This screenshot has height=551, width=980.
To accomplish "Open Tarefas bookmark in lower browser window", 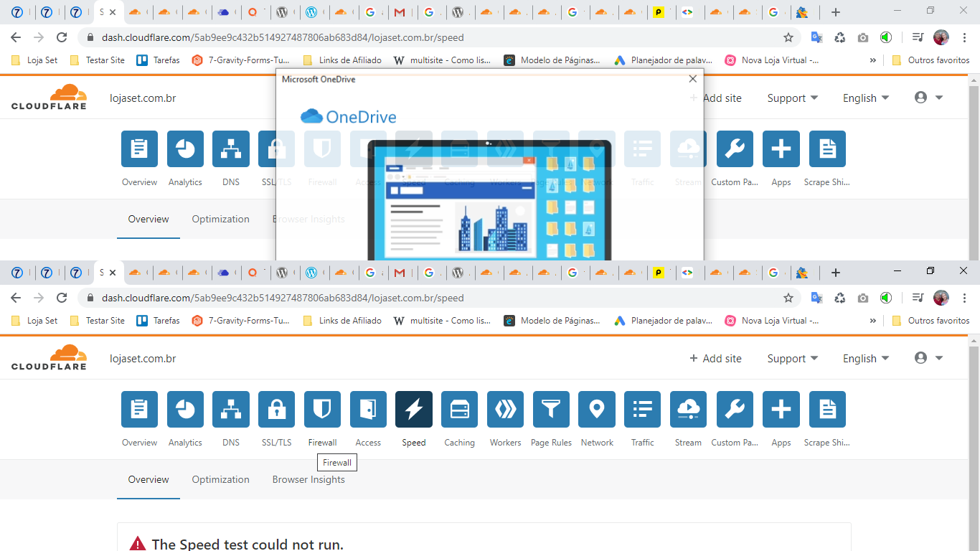I will tap(159, 321).
